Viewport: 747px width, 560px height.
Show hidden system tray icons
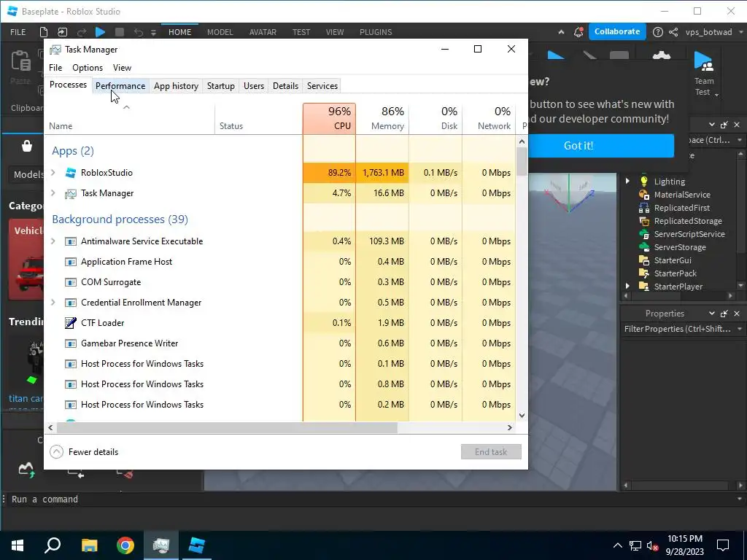click(x=617, y=545)
